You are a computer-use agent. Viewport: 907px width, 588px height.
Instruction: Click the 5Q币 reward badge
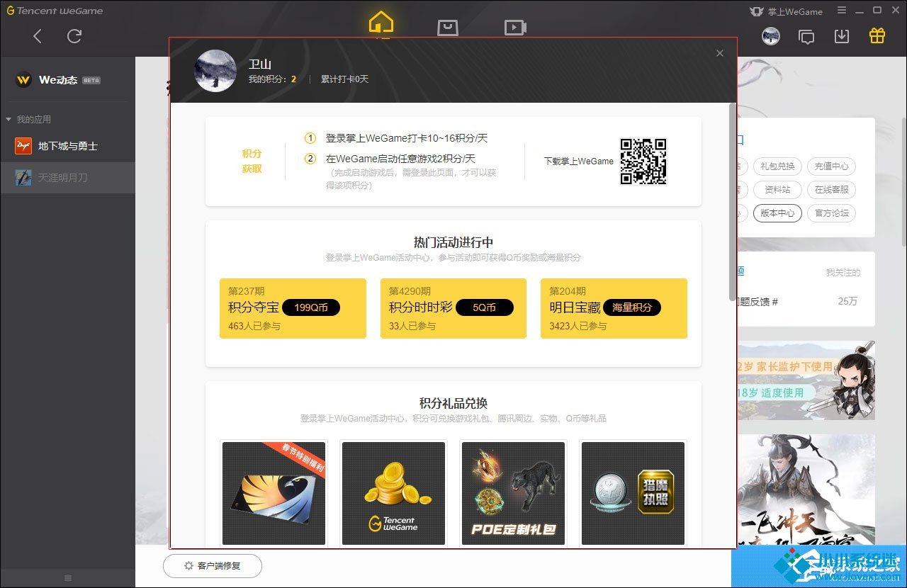point(484,307)
